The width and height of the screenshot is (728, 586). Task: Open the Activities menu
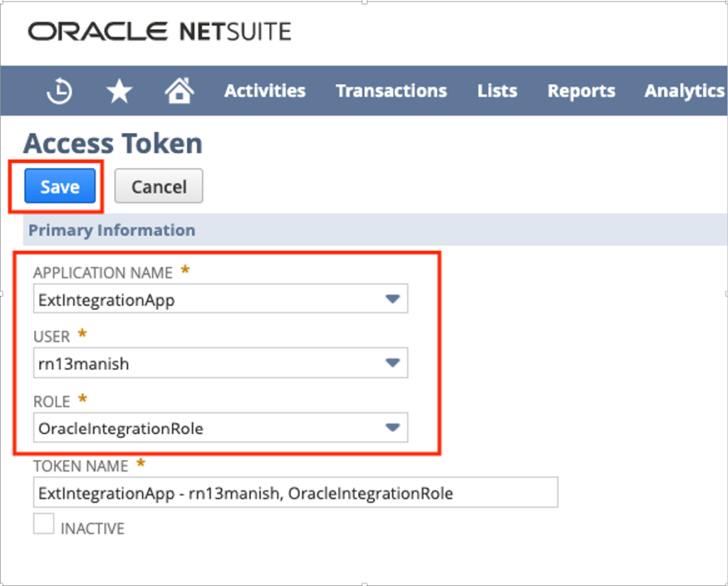coord(265,91)
